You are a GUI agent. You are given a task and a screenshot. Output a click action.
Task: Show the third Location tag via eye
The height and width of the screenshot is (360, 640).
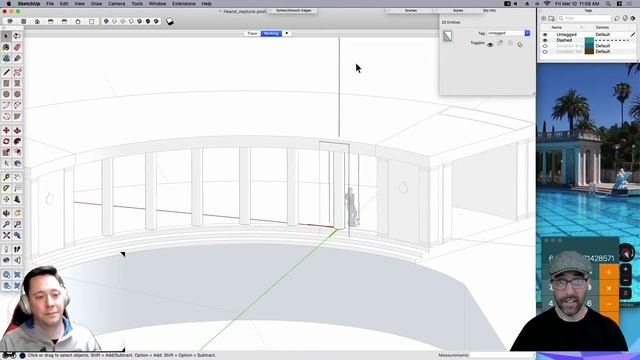tap(545, 46)
